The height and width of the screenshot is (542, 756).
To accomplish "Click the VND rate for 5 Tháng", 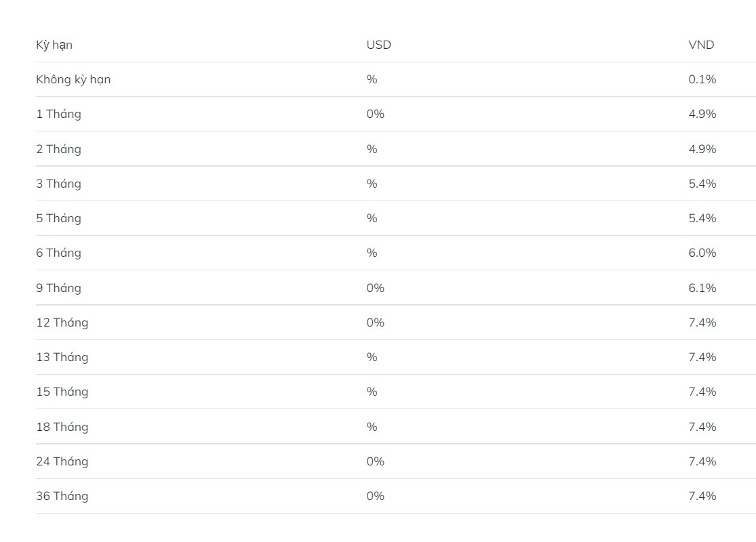I will point(702,218).
